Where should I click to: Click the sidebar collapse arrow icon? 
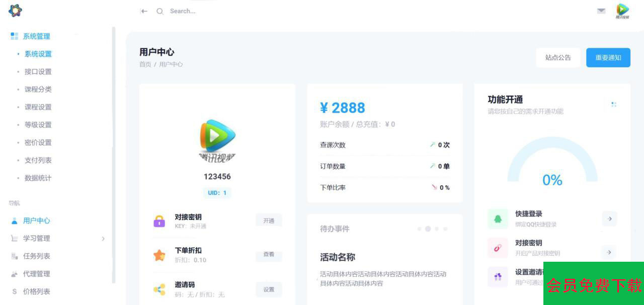tap(144, 11)
